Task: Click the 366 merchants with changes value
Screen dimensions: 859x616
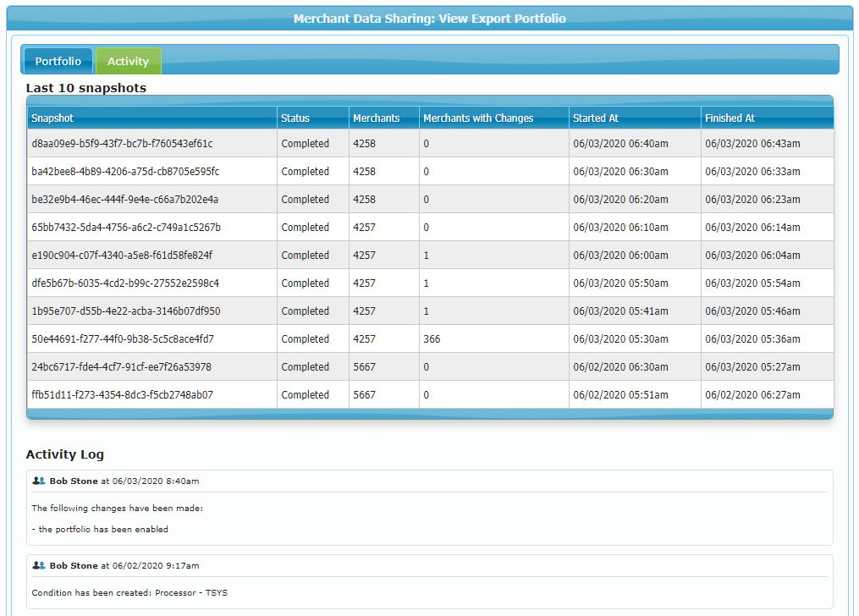Action: [x=432, y=339]
